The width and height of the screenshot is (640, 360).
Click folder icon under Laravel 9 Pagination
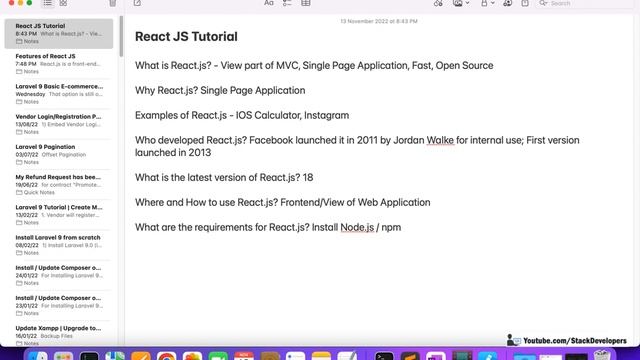[19, 162]
